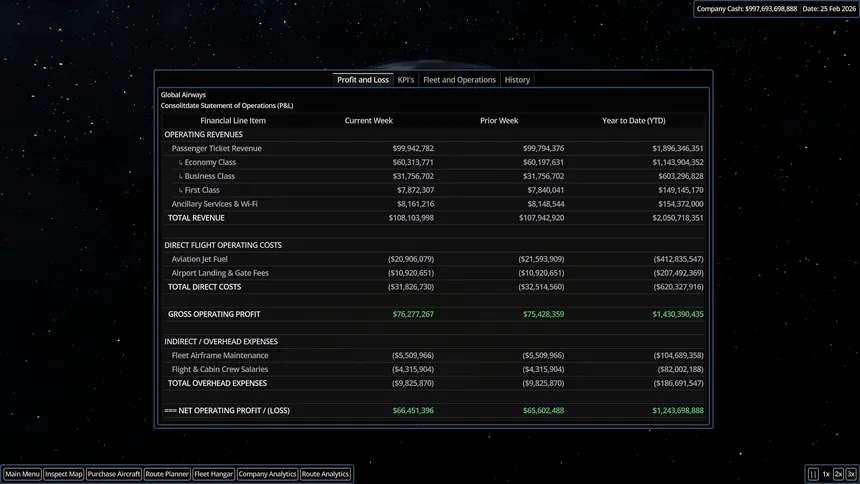Open the Main Menu

click(22, 474)
